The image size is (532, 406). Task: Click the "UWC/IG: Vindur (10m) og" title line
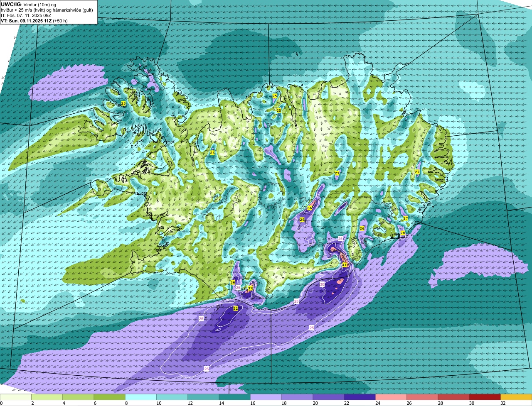click(28, 4)
